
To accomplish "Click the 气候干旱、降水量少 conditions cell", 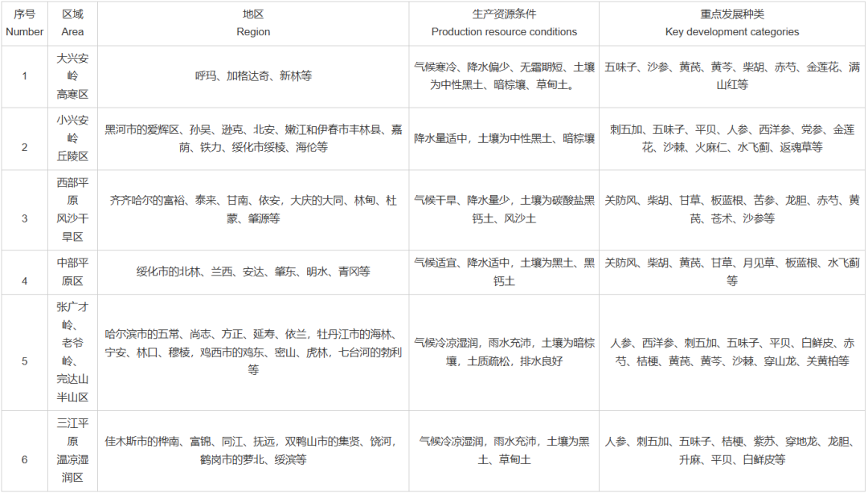I will tap(504, 209).
